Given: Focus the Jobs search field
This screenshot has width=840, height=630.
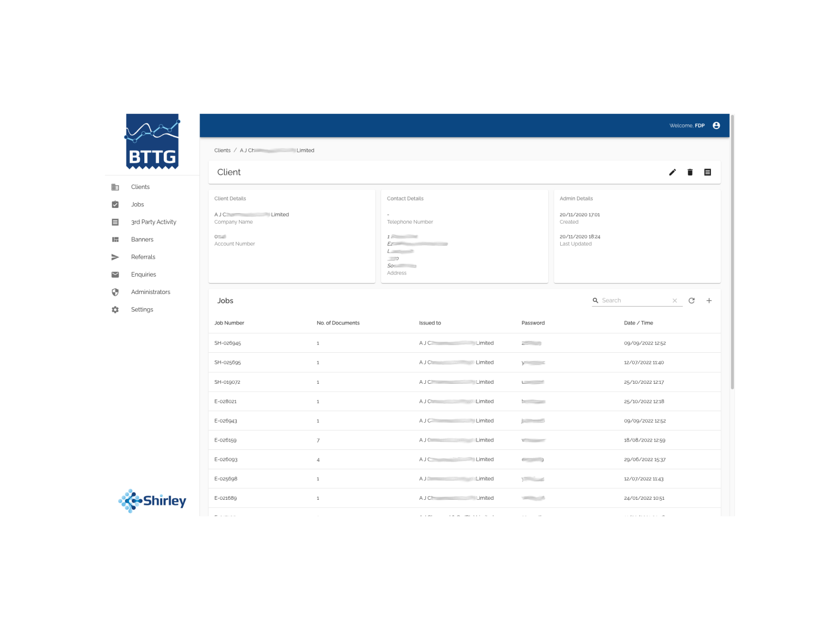Looking at the screenshot, I should click(x=636, y=300).
